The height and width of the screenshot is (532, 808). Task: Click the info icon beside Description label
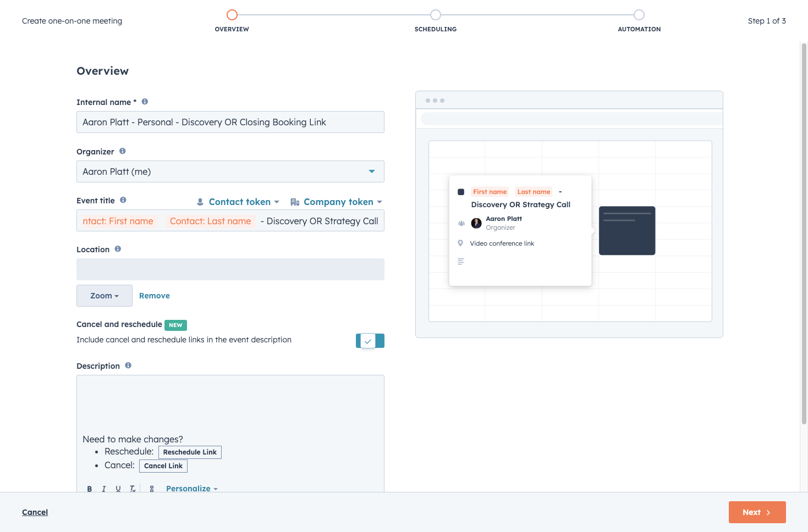coord(128,365)
